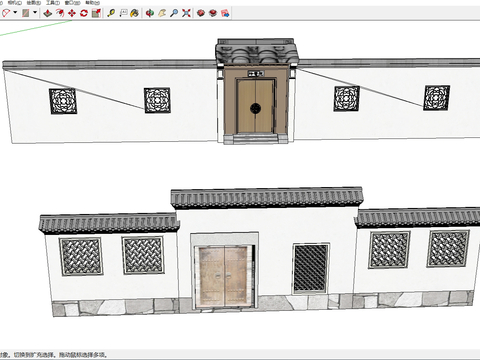480x360 pixels.
Task: Activate the Scale tool
Action: tap(96, 13)
